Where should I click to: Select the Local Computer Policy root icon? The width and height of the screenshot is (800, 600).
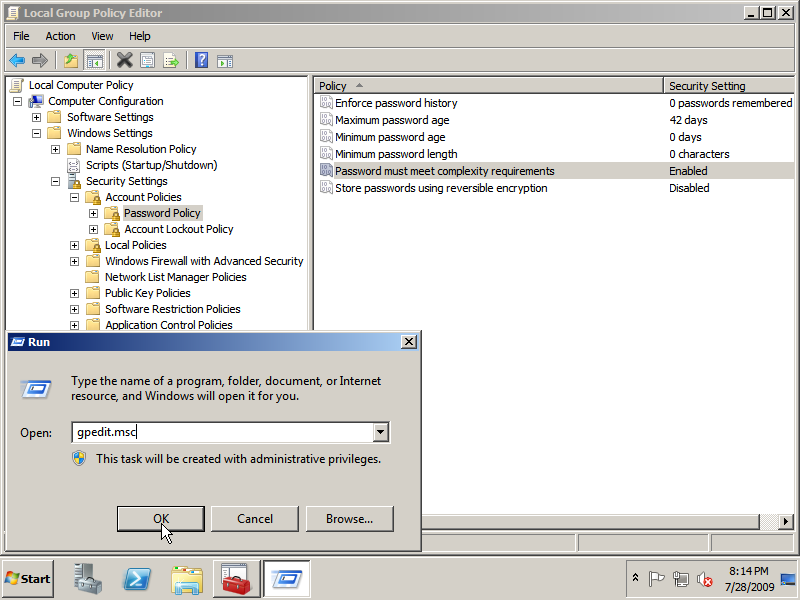coord(17,85)
